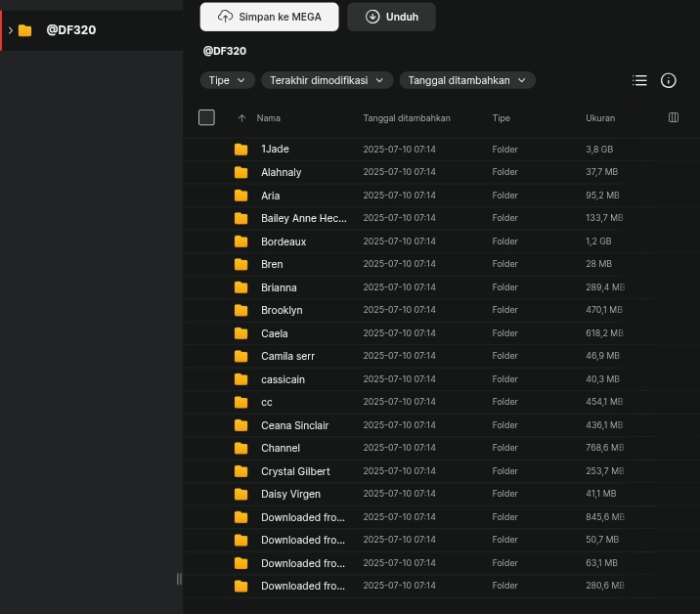Click the Simpan ke MEGA button
This screenshot has width=700, height=614.
(269, 17)
